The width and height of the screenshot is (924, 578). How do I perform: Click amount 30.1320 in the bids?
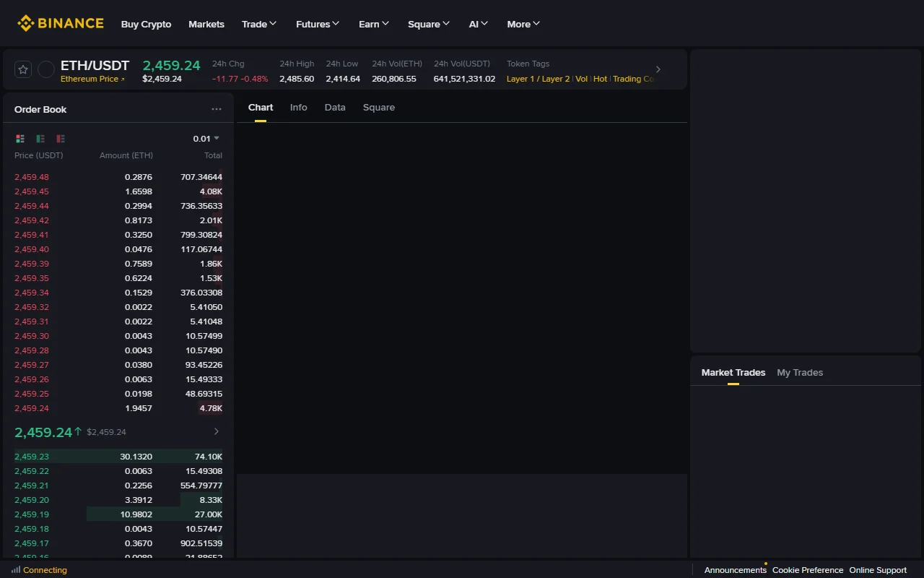coord(136,457)
